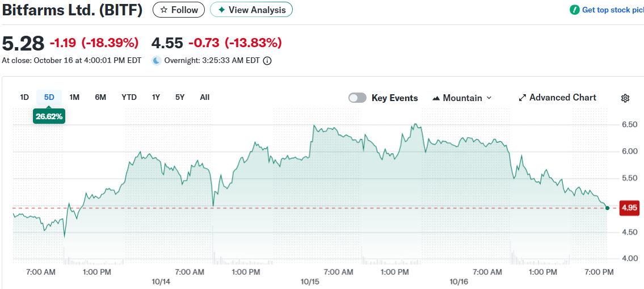
Task: Click the chart settings gear icon
Action: [625, 98]
